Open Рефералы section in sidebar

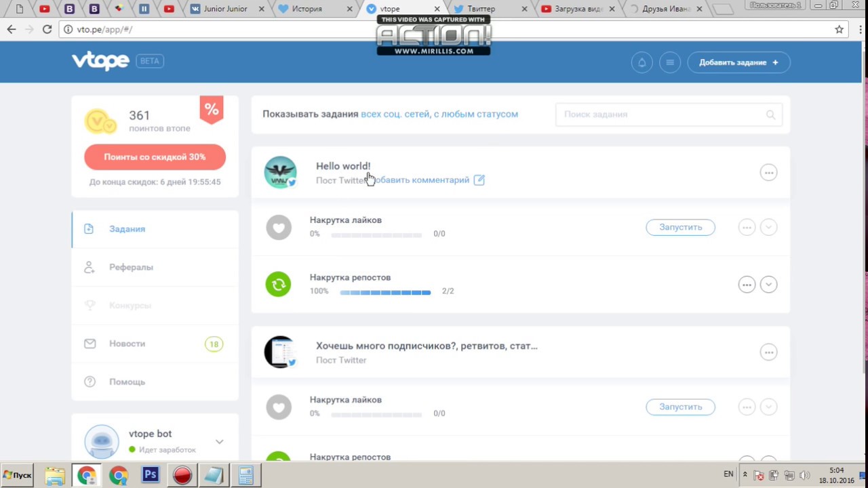tap(155, 267)
